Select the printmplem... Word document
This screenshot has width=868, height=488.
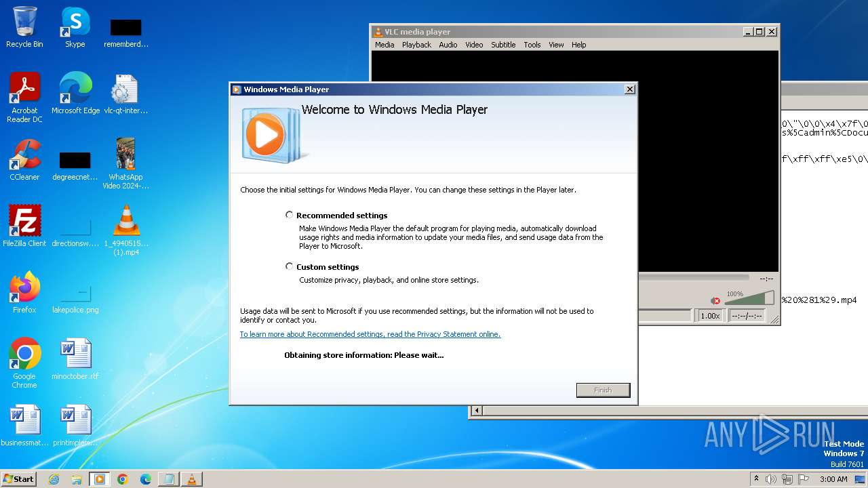pos(75,426)
